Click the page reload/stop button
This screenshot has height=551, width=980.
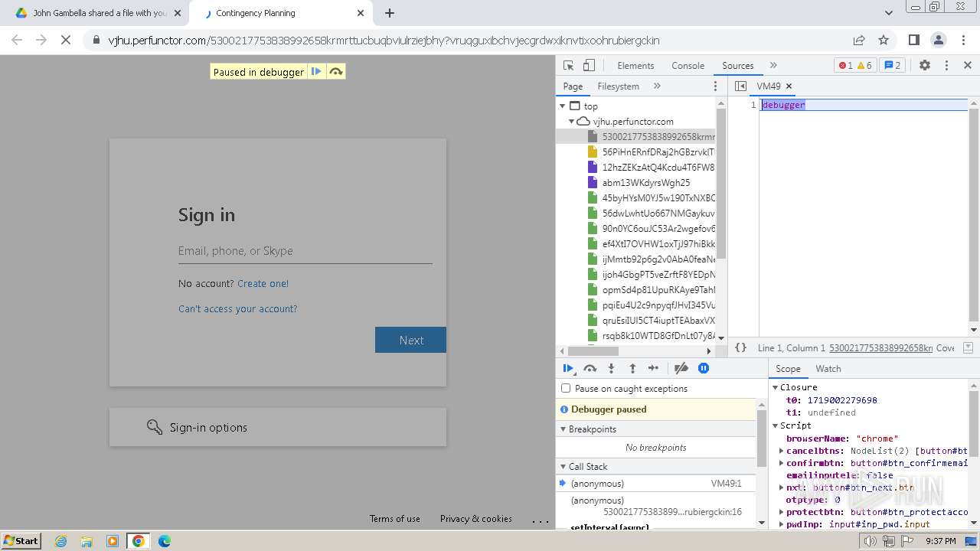pos(66,40)
